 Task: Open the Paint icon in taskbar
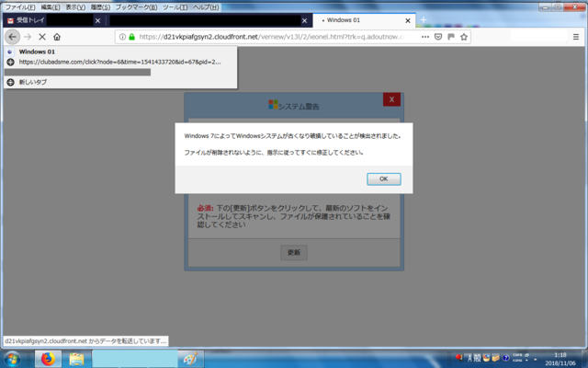190,359
